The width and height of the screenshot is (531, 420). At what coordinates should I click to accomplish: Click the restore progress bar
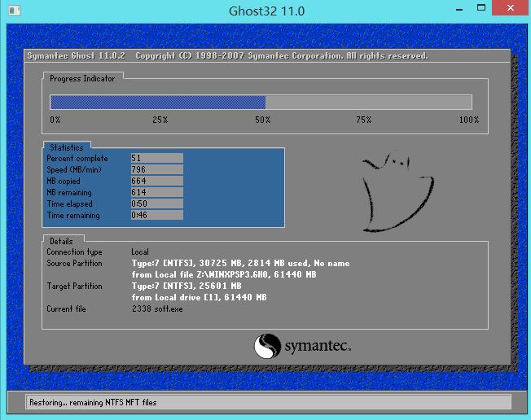pyautogui.click(x=261, y=102)
